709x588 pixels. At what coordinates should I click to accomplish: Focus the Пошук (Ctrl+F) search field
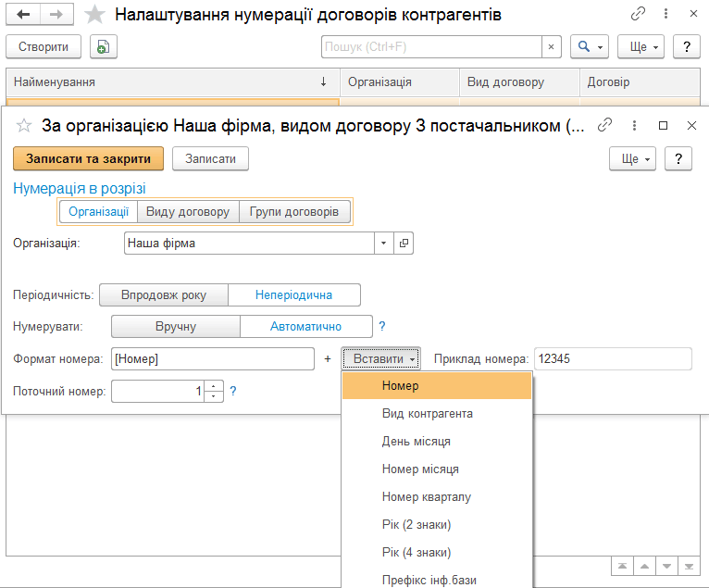coord(432,46)
